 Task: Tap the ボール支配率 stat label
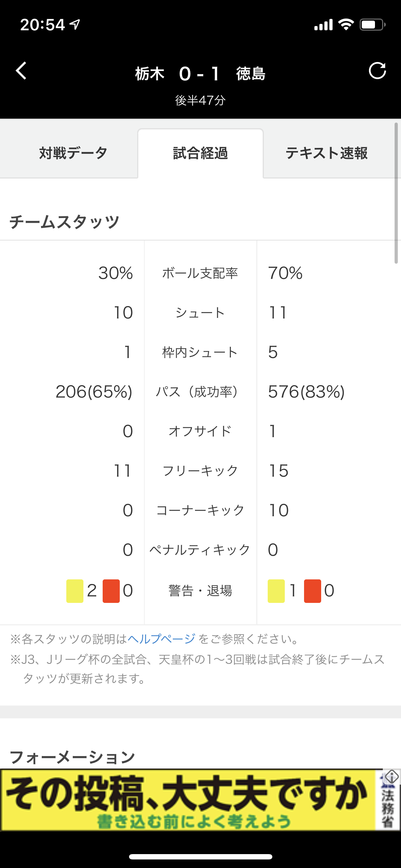(200, 273)
